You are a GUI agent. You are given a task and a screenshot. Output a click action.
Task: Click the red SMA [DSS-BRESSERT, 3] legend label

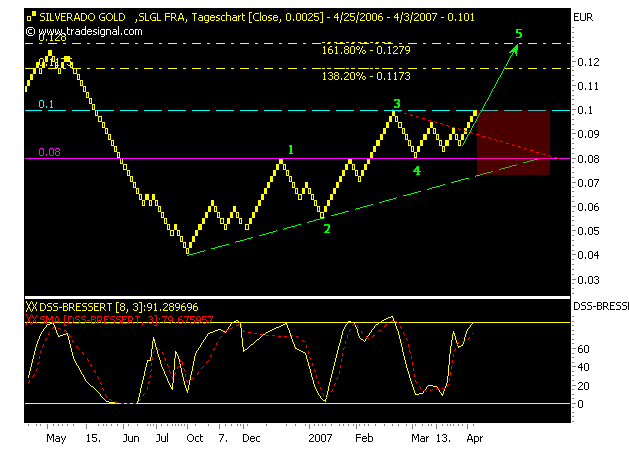click(126, 320)
